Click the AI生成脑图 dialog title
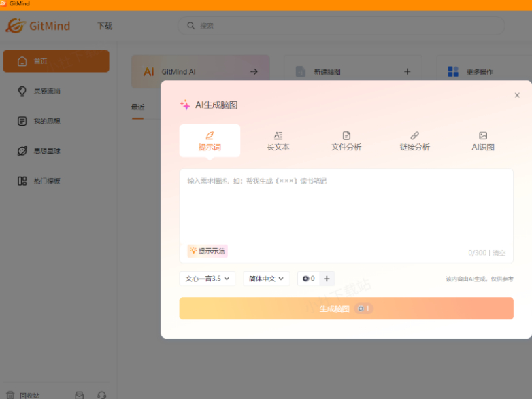The width and height of the screenshot is (532, 399). point(216,105)
